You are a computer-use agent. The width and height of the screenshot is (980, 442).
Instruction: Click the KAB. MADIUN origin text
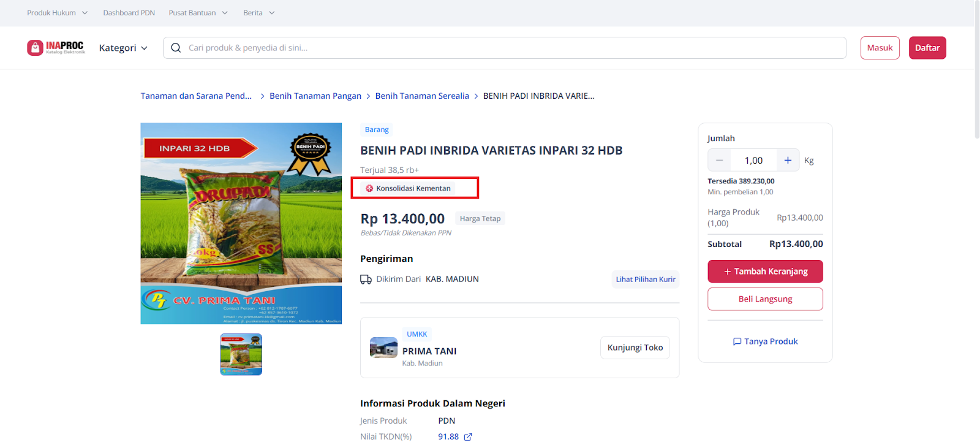452,280
